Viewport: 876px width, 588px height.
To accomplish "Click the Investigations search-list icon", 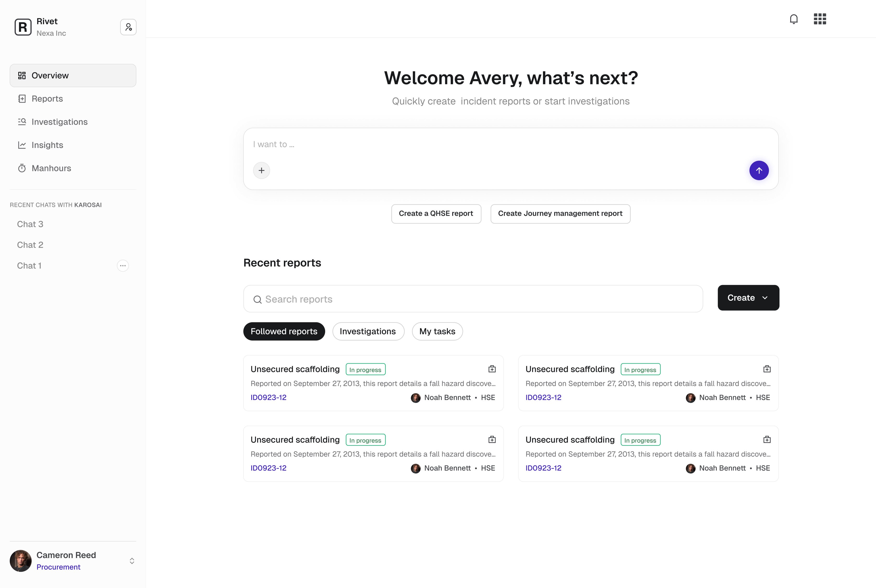I will coord(22,122).
